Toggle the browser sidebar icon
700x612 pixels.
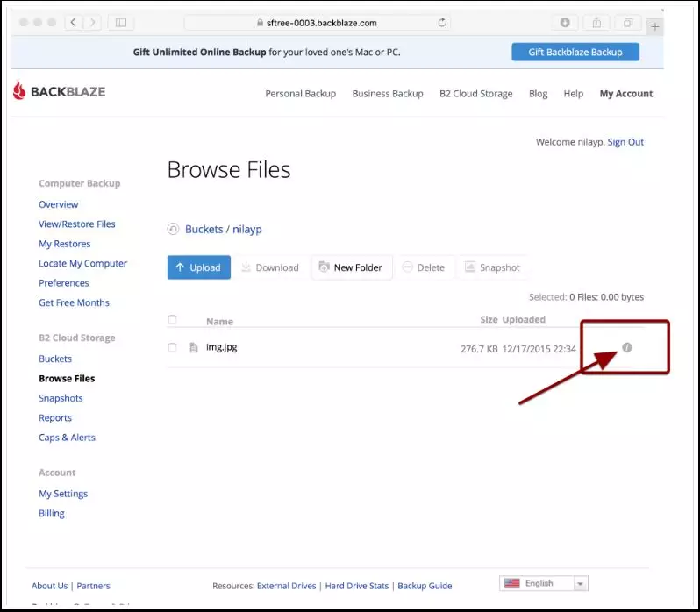121,22
